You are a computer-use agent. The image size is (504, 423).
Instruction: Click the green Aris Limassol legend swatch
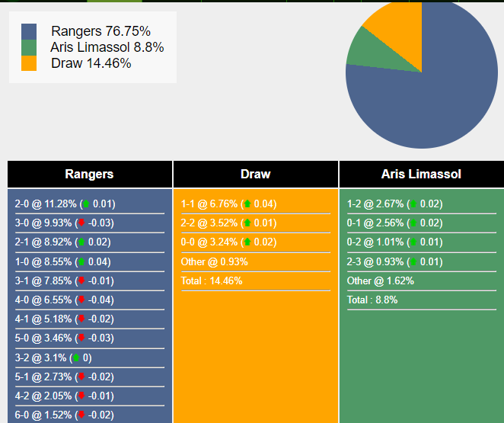[29, 47]
